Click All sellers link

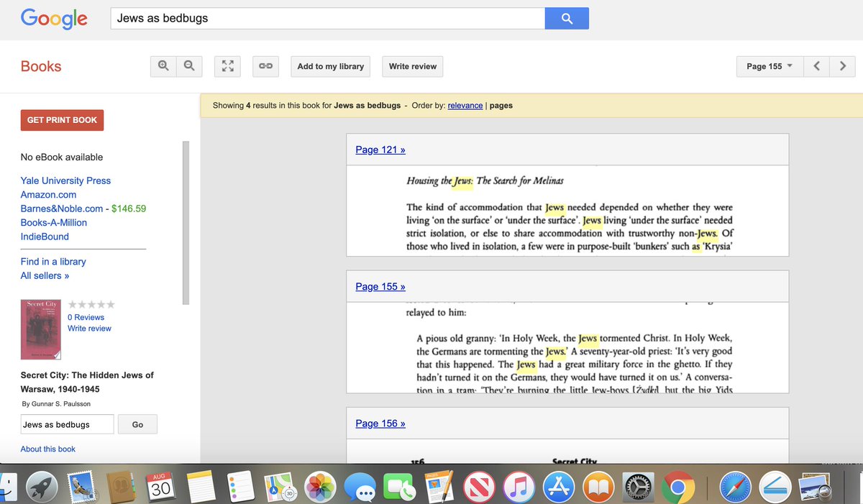(x=45, y=275)
